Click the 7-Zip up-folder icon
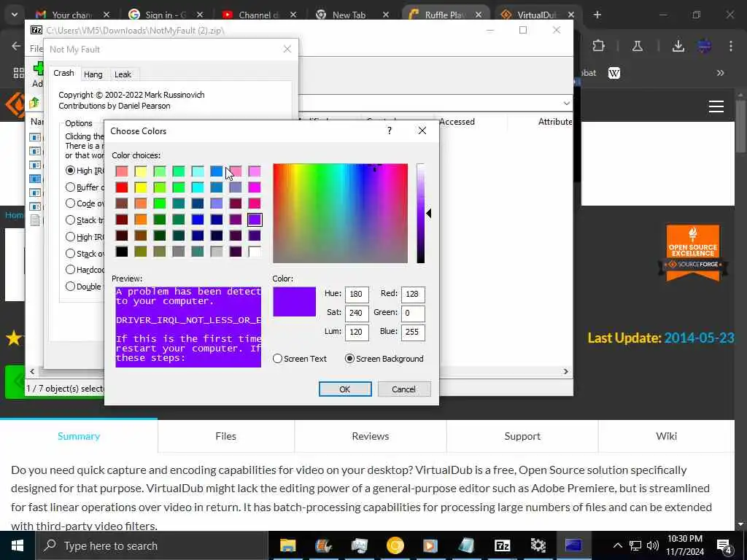Viewport: 747px width, 560px height. click(x=34, y=102)
